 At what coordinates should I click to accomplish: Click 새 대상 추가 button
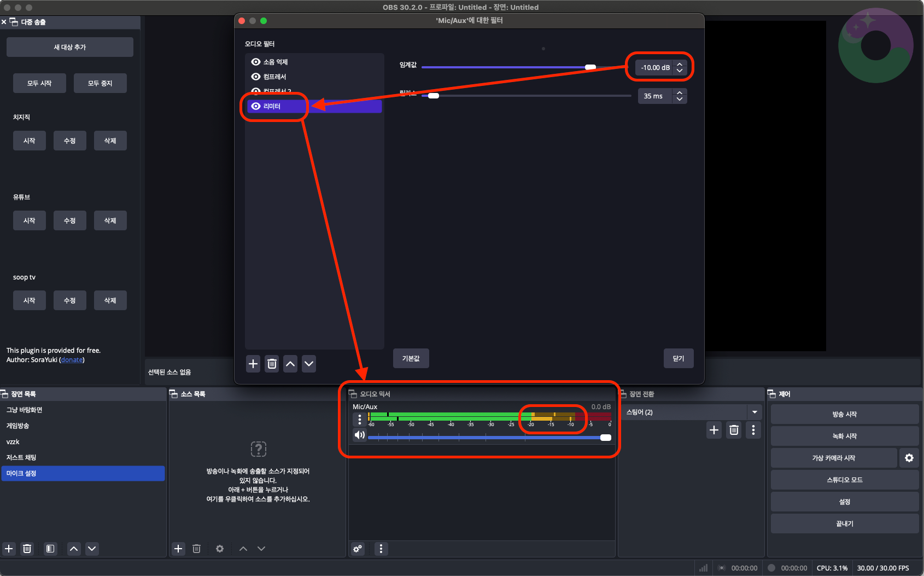tap(70, 47)
